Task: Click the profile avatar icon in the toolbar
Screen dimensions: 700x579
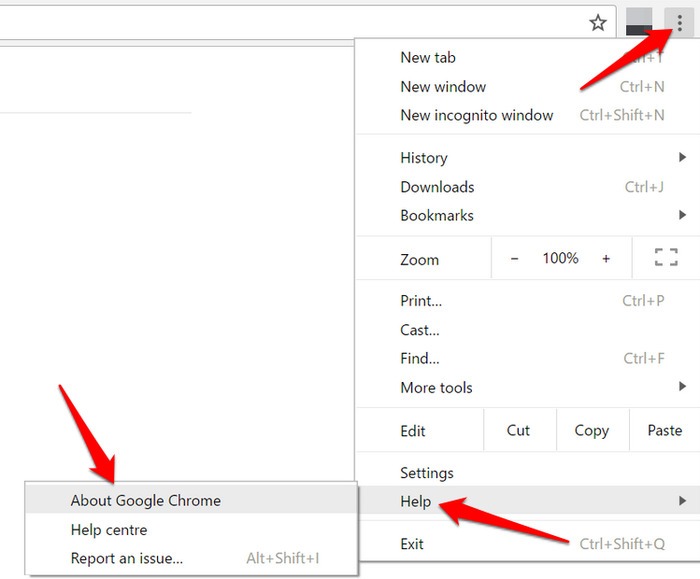Action: (x=639, y=22)
